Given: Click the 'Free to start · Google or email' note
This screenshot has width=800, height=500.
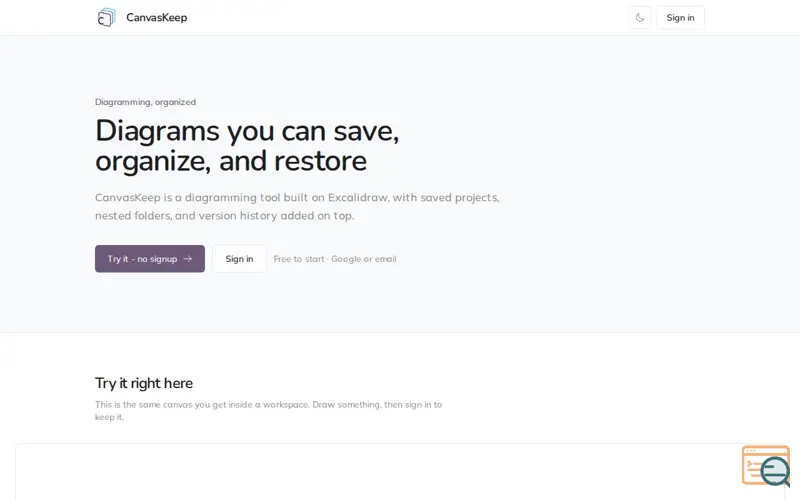Looking at the screenshot, I should 335,259.
